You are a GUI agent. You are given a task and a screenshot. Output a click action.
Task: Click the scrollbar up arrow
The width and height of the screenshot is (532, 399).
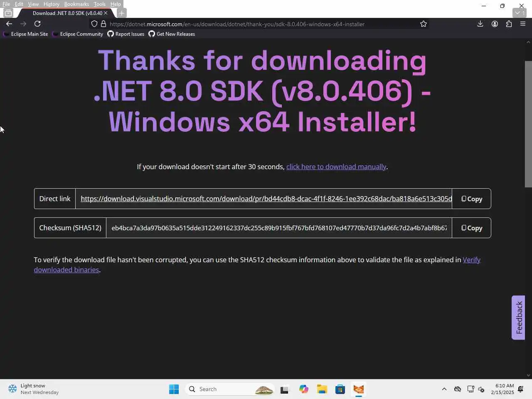[528, 42]
